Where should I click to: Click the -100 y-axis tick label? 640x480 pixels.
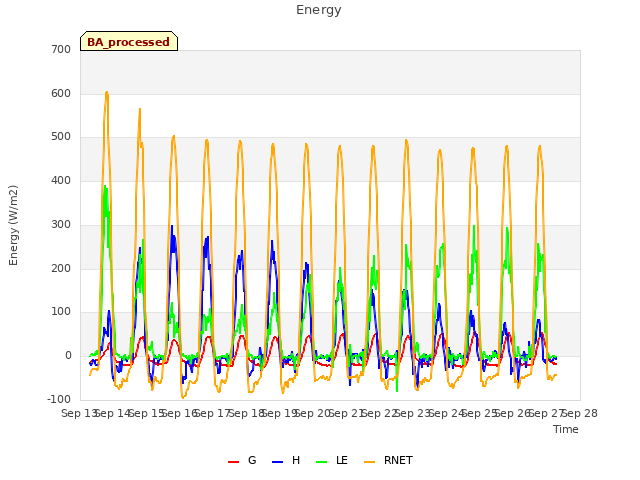tap(59, 399)
